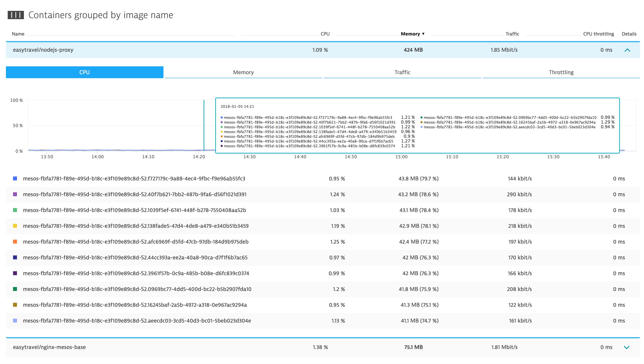Click the 208 kbit/s traffic cell
This screenshot has width=644, height=364.
click(x=519, y=289)
